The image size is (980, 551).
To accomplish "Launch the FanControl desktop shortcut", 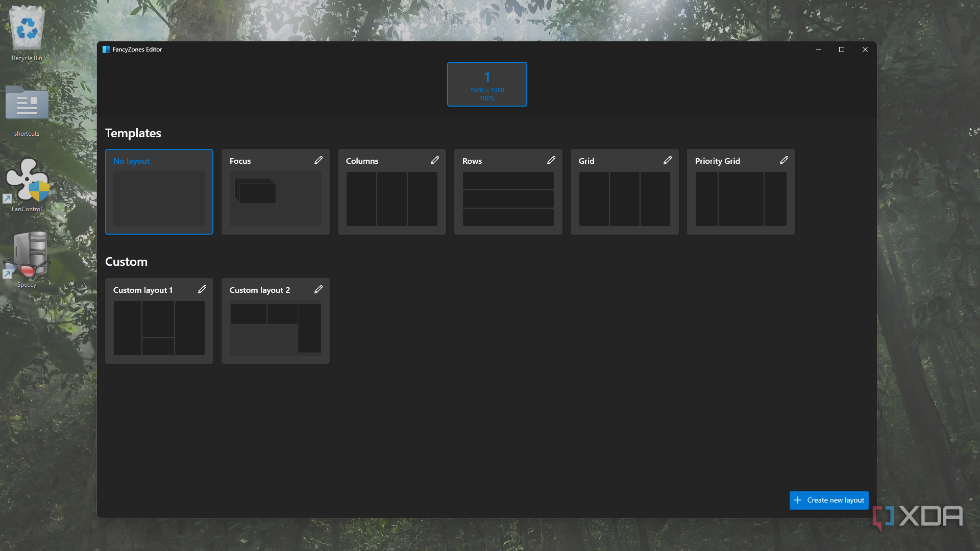I will pos(27,185).
